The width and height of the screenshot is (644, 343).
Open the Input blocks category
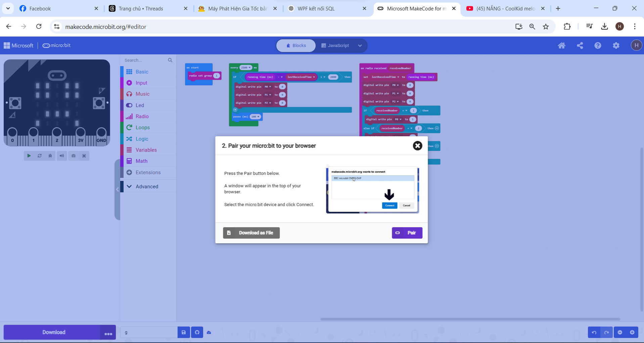pyautogui.click(x=148, y=83)
